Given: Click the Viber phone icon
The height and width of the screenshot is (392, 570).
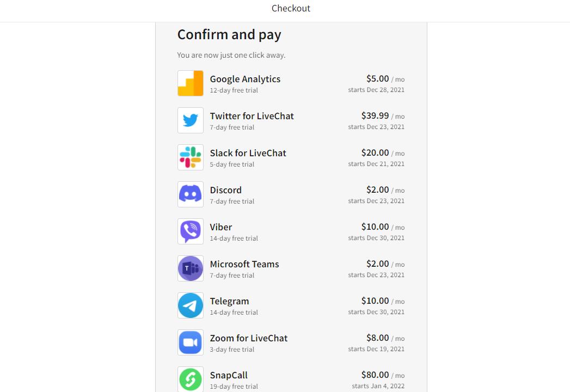Looking at the screenshot, I should (191, 231).
